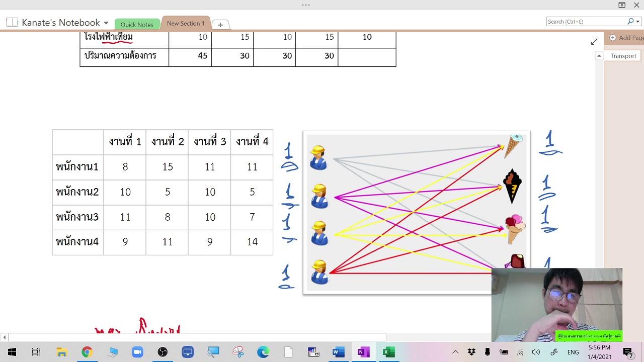644x362 pixels.
Task: Open the magnifier app icon in taskbar
Action: click(213, 352)
